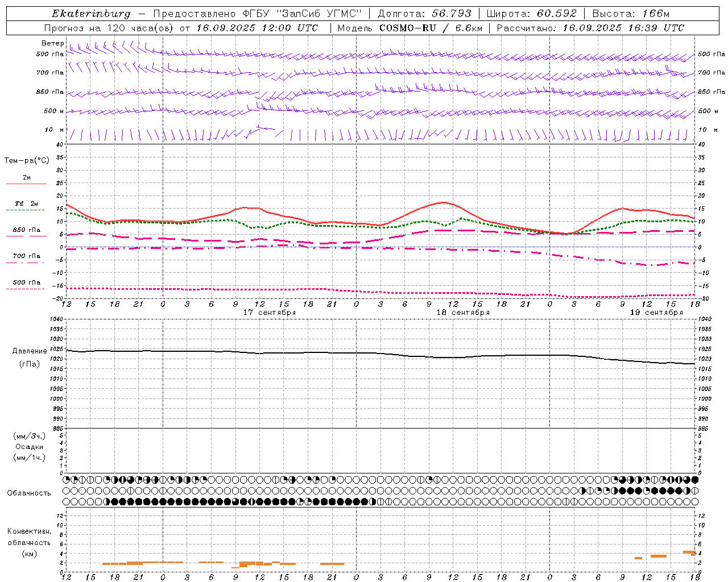
Task: Click the red solid line sample under 2м legend
Action: tap(26, 184)
